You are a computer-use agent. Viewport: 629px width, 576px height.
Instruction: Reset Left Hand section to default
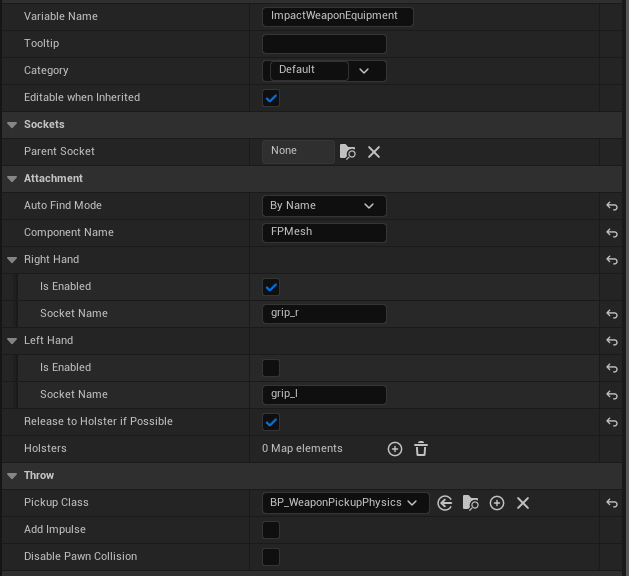612,341
